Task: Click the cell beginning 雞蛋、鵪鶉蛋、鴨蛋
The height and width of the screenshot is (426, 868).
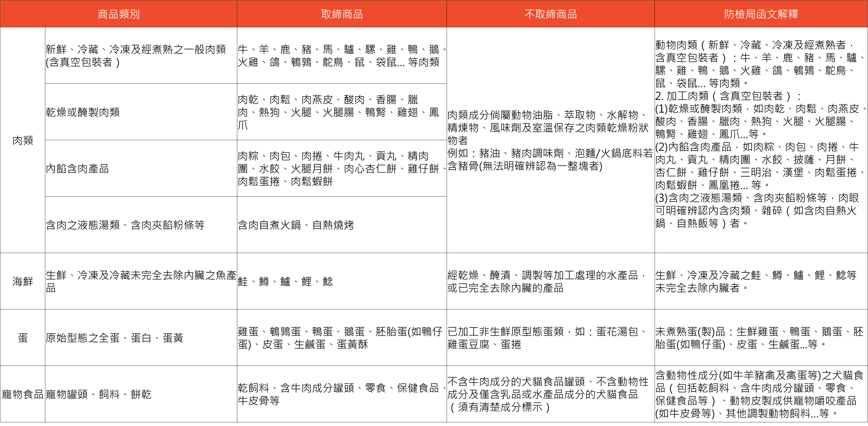Action: (x=342, y=337)
